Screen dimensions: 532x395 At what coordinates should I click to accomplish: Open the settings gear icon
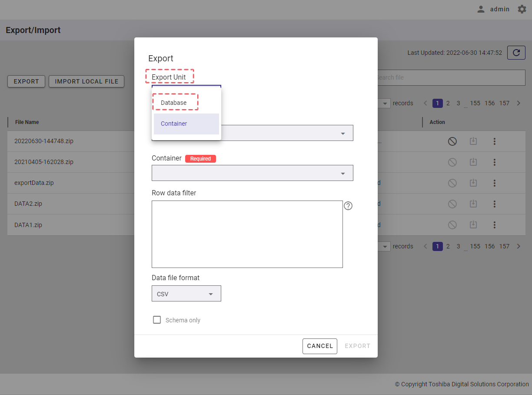[522, 9]
